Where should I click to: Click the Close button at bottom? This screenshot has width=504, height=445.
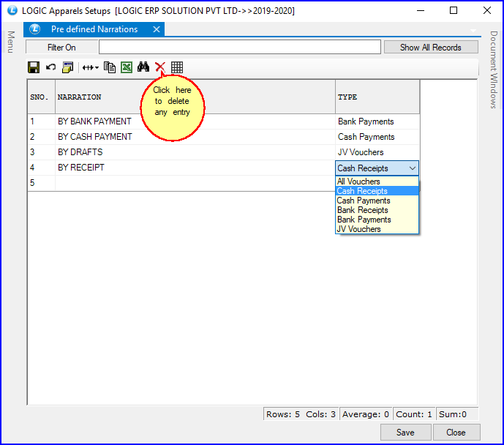pos(456,432)
